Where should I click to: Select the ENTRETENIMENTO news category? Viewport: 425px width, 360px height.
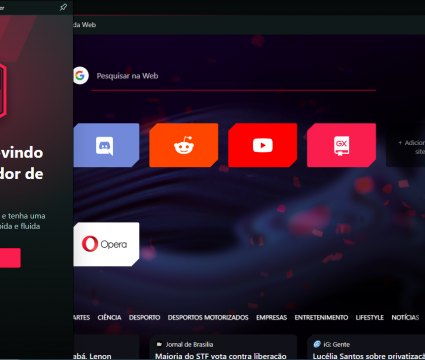321,317
